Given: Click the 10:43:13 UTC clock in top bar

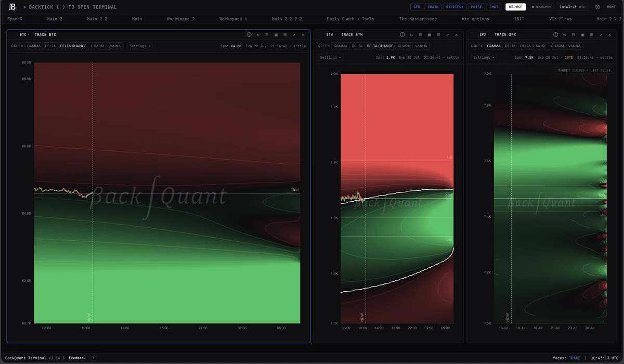Looking at the screenshot, I should [573, 7].
